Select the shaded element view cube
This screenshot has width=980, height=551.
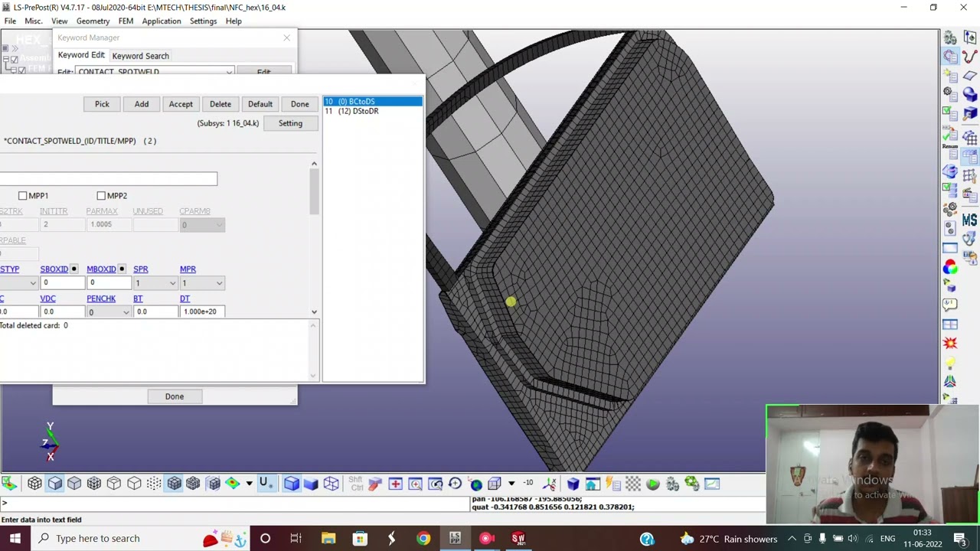pos(54,484)
